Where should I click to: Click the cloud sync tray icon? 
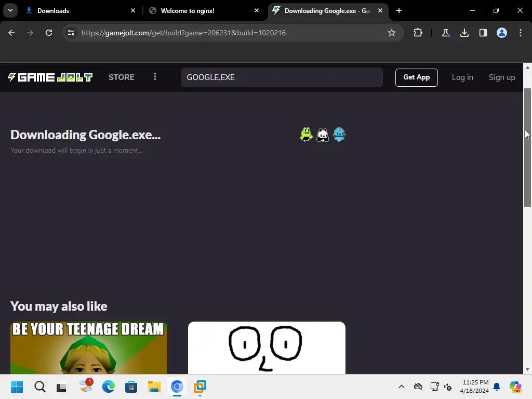418,387
